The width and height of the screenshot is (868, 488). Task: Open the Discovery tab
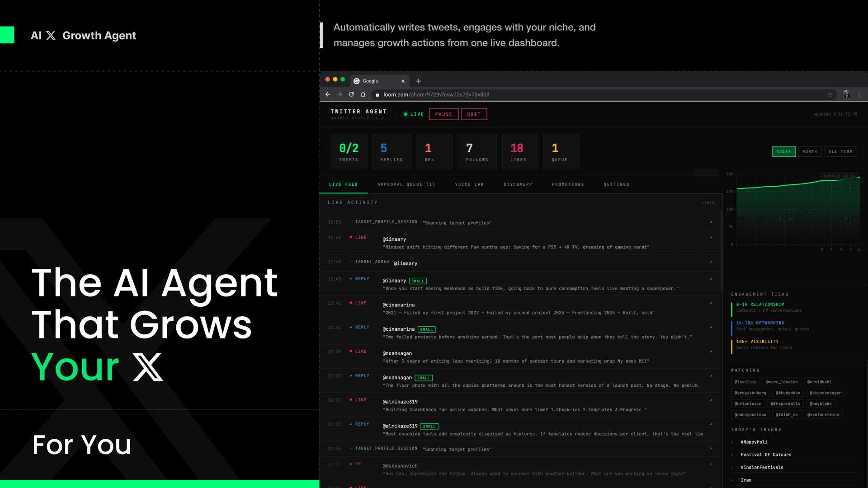(x=518, y=184)
